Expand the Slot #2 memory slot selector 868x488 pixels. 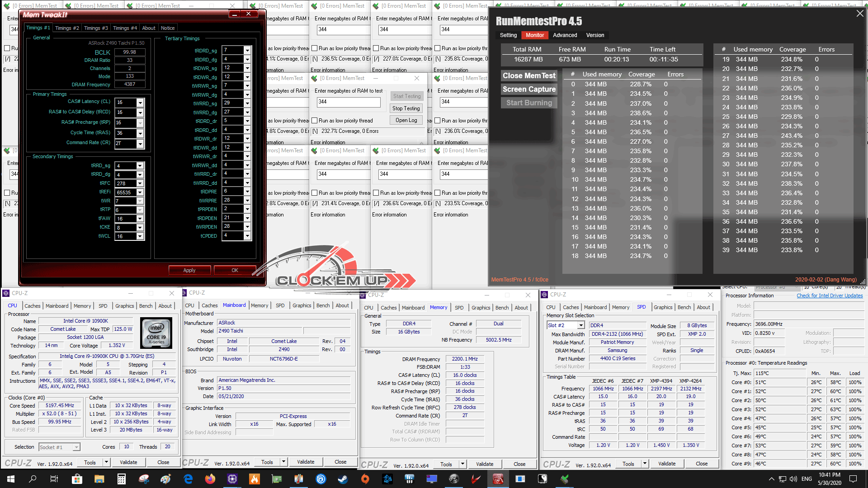pos(581,325)
